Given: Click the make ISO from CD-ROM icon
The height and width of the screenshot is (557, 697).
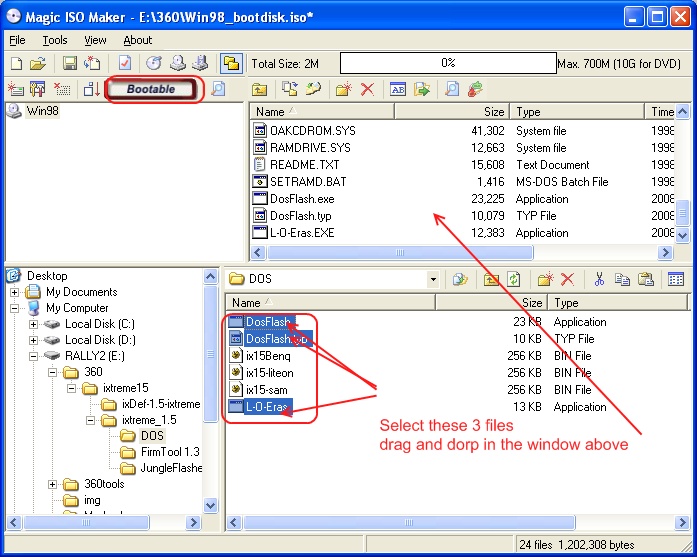Looking at the screenshot, I should click(x=177, y=64).
